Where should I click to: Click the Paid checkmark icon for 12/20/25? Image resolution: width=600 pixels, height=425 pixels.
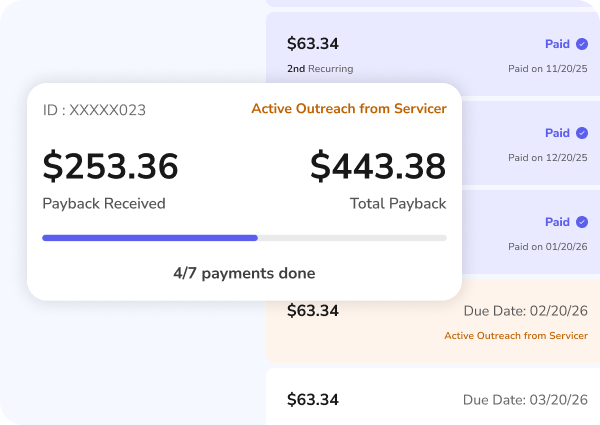[582, 133]
